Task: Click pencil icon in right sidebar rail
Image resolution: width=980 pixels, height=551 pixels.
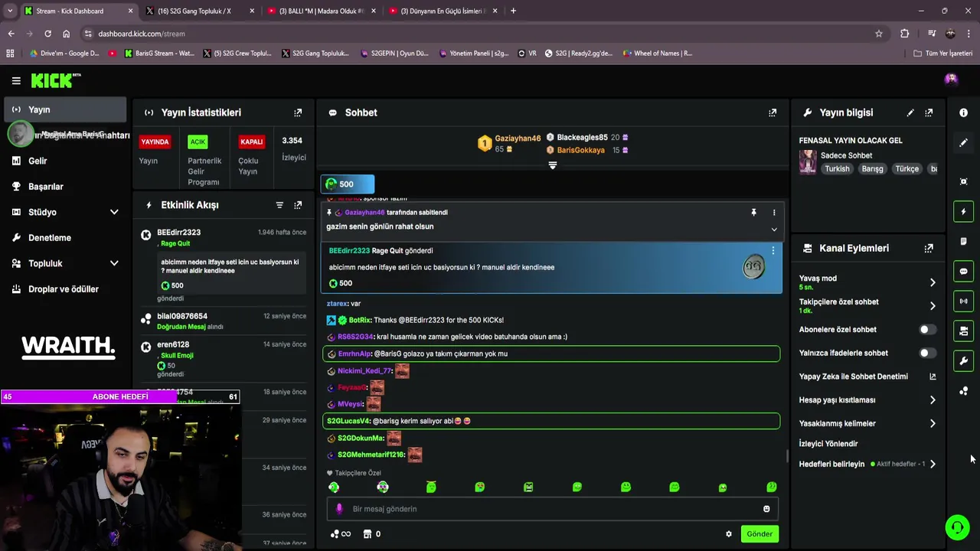Action: point(963,142)
